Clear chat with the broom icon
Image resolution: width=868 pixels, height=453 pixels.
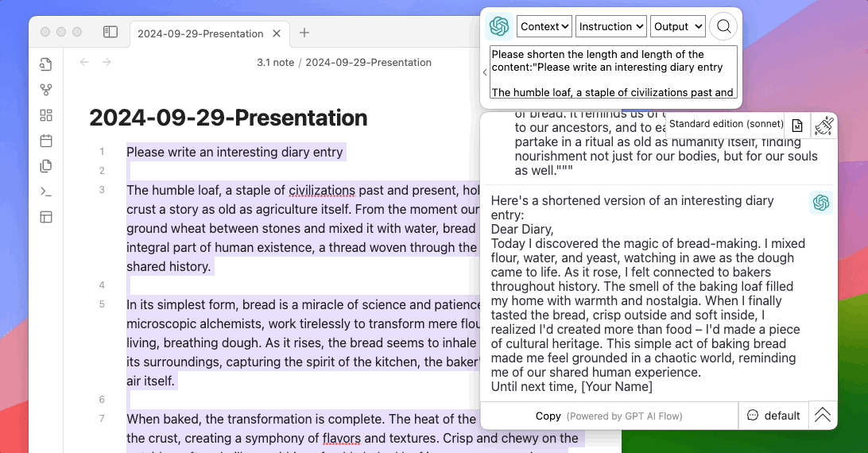823,126
